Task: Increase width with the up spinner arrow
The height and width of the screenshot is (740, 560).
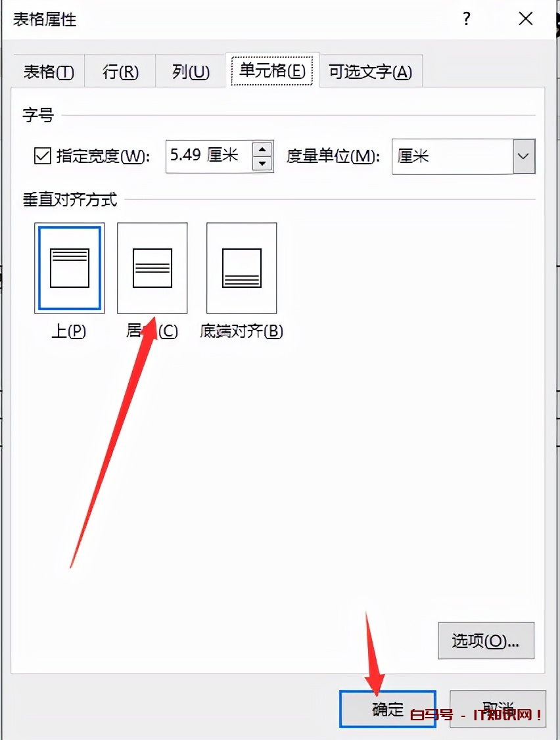Action: 262,149
